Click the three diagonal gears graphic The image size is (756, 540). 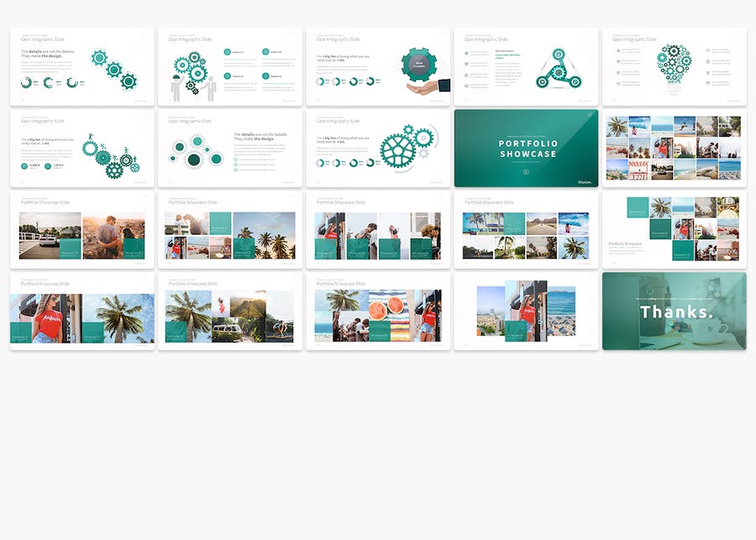pos(113,69)
